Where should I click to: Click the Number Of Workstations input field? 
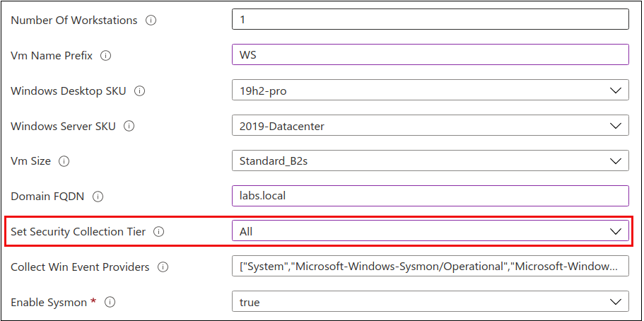click(430, 20)
